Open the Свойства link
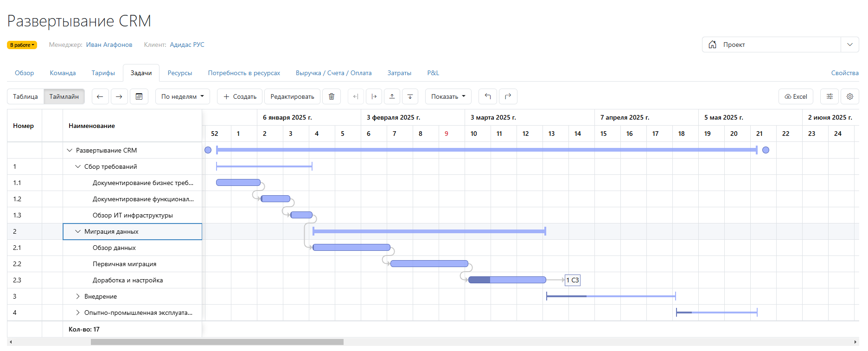Viewport: 868px width, 351px height. [845, 73]
